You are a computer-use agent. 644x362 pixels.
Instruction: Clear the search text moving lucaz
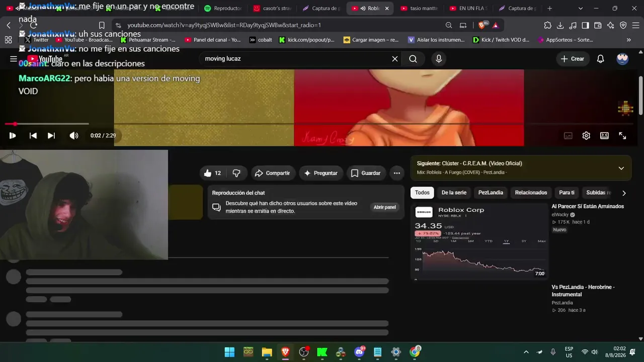pos(395,59)
